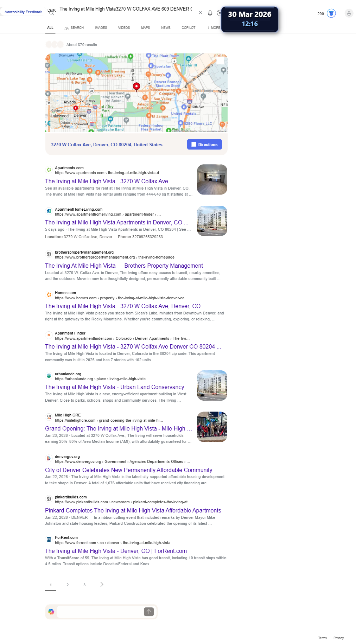Image resolution: width=356 pixels, height=644 pixels.
Task: Start voice search with the microphone icon
Action: tap(210, 13)
